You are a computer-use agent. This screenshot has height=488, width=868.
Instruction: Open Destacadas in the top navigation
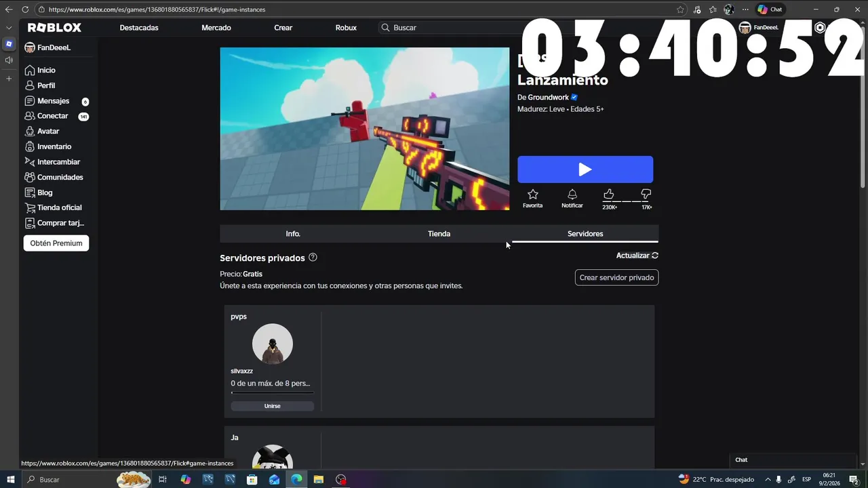[139, 28]
